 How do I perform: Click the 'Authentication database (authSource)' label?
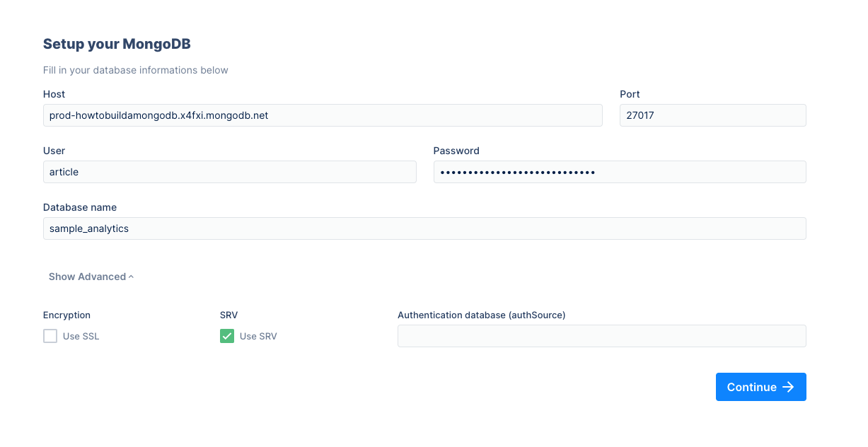pos(482,315)
